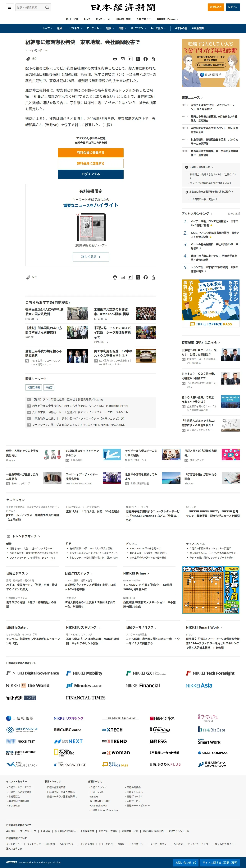Image resolution: width=246 pixels, height=868 pixels.
Task: Click the 無料会員に登録する button
Action: click(91, 164)
